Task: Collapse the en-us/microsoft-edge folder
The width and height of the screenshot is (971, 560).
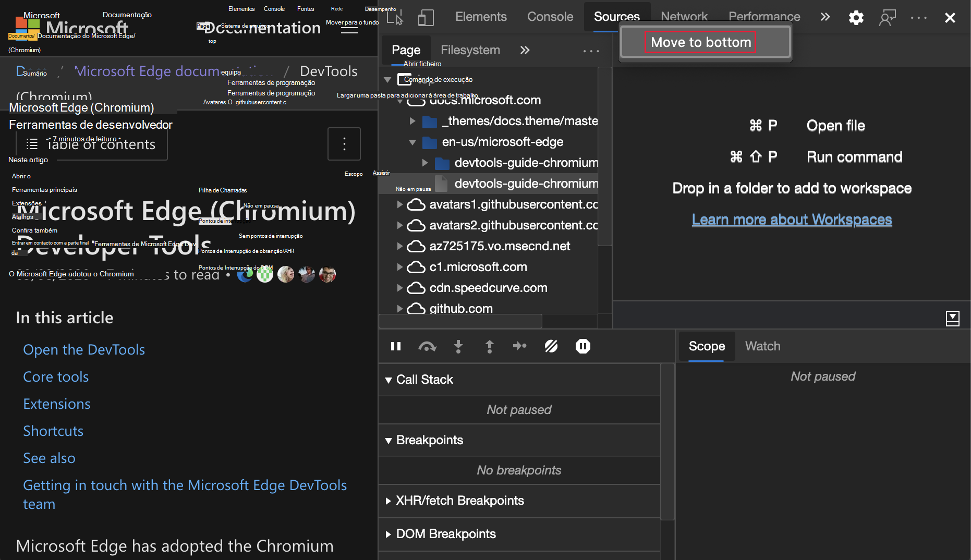Action: tap(412, 142)
